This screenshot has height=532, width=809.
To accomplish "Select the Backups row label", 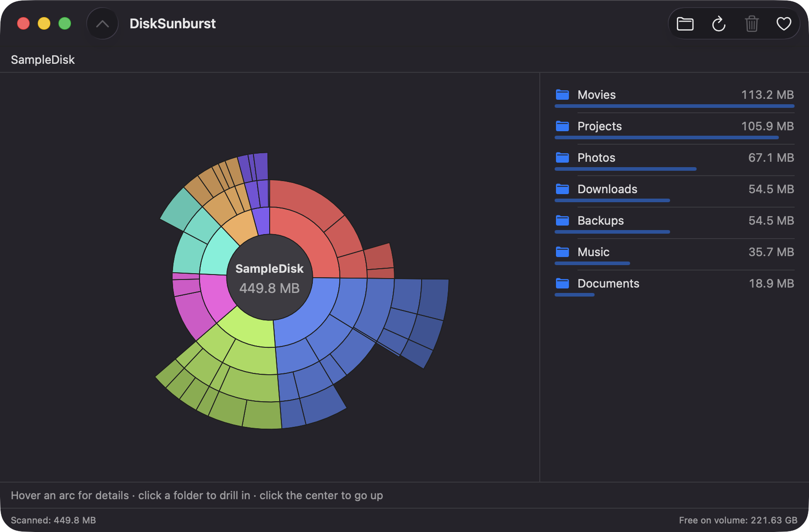I will pyautogui.click(x=600, y=221).
